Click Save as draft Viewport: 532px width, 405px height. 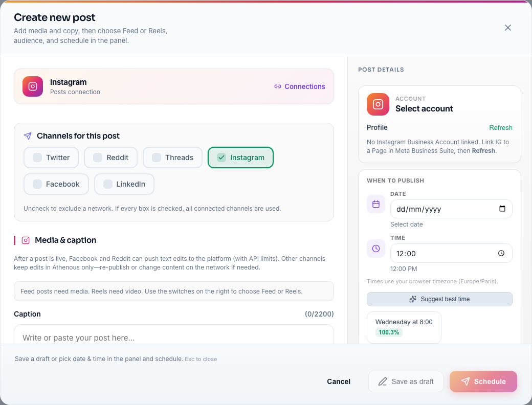click(406, 381)
